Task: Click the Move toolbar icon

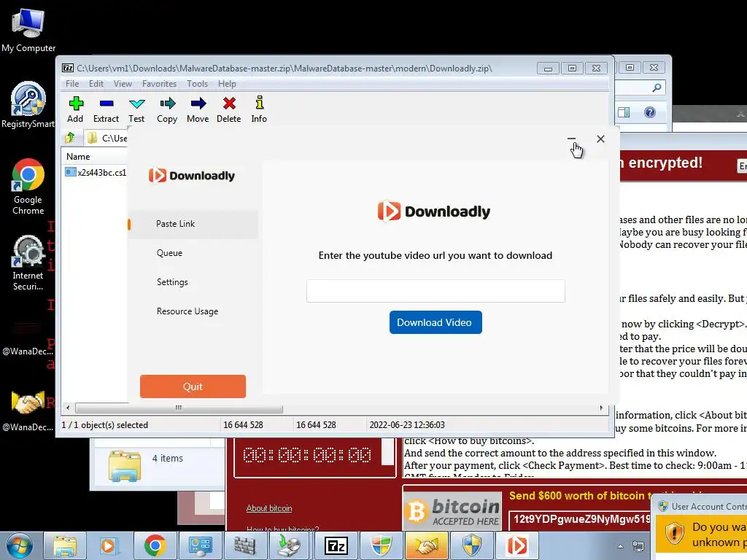Action: (198, 109)
